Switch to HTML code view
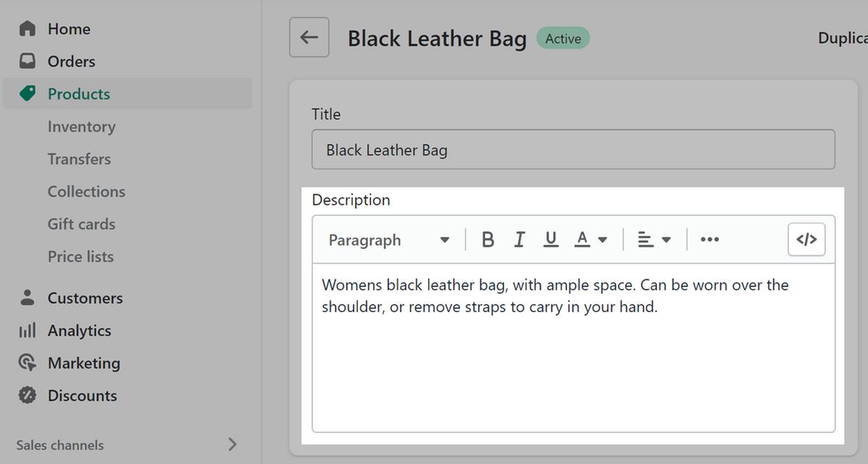Viewport: 868px width, 464px height. point(806,239)
